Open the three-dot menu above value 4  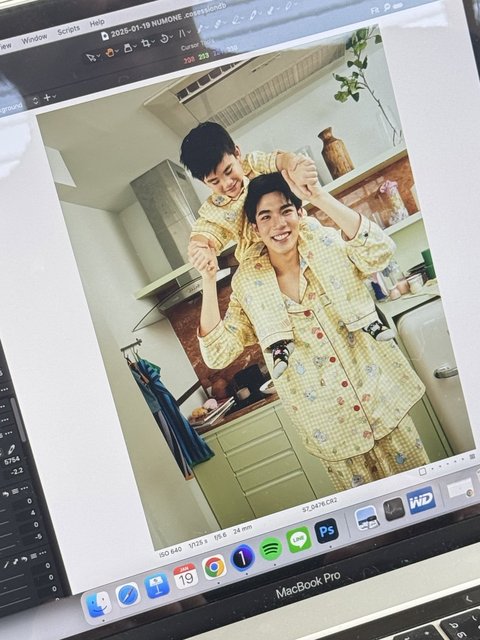[26, 488]
